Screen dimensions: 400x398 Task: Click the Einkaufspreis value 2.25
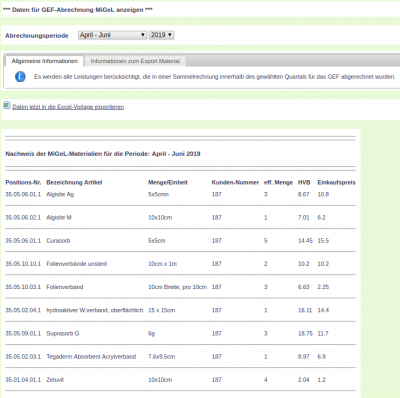(323, 287)
